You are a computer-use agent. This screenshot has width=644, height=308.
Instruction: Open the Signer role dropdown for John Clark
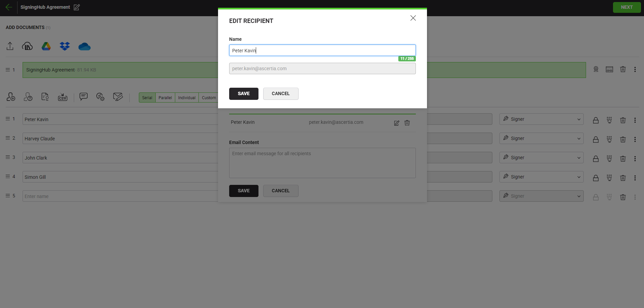541,158
